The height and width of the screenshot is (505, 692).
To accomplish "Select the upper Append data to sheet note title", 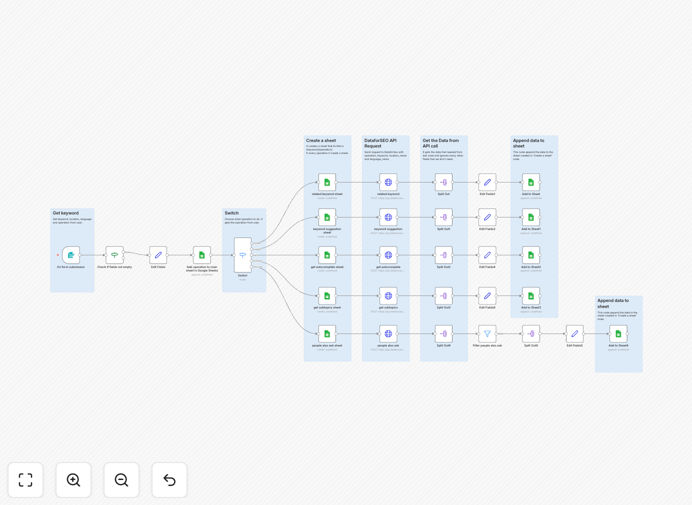I will 529,143.
